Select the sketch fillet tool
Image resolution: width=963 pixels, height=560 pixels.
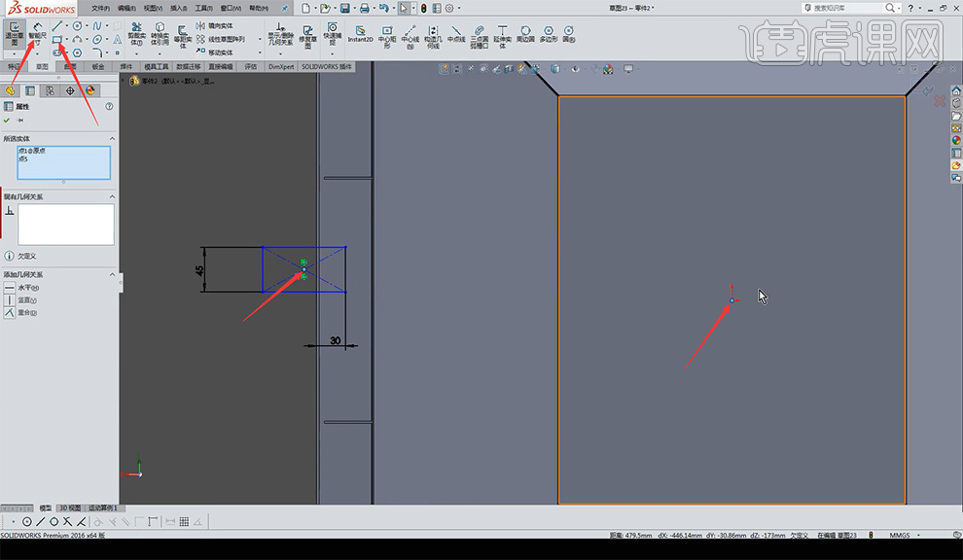[x=97, y=52]
